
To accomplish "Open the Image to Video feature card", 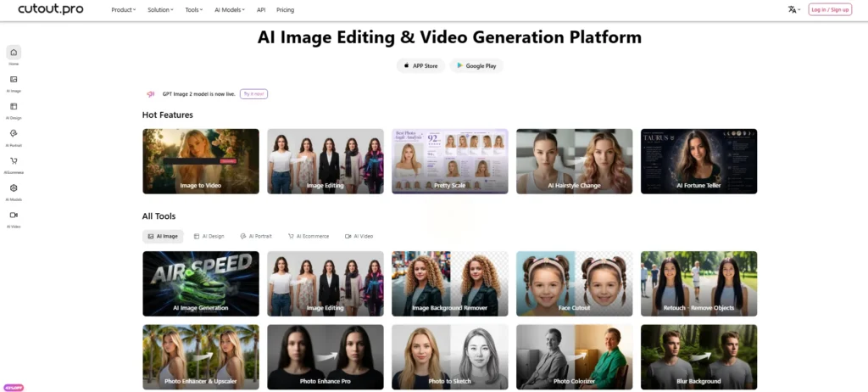I will (201, 161).
